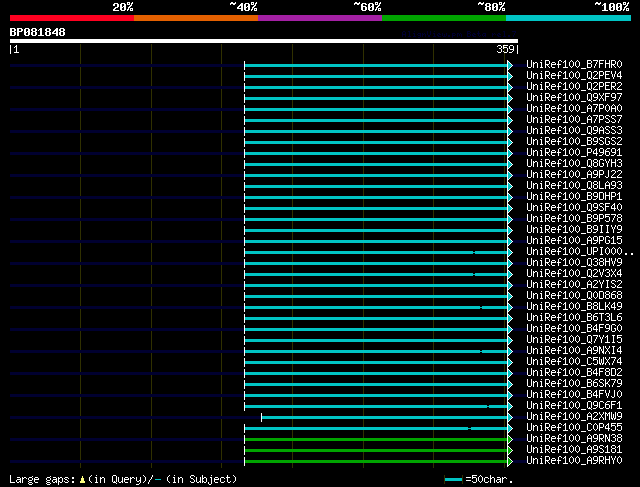Click the UniRef100_P49691 label
This screenshot has width=640, height=487.
(x=574, y=153)
